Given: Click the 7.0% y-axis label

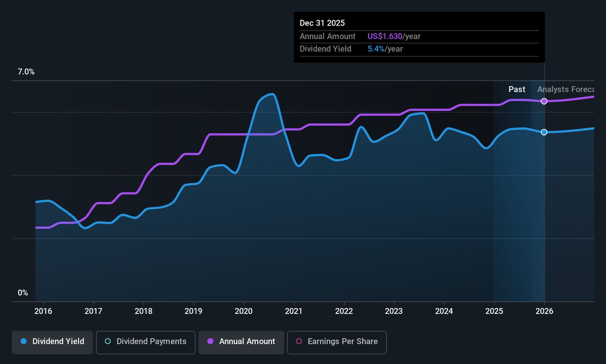Looking at the screenshot, I should pyautogui.click(x=26, y=72).
